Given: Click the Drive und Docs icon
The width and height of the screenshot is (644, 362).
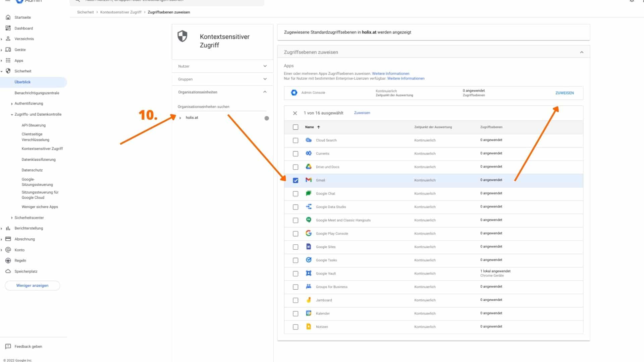Looking at the screenshot, I should (x=309, y=167).
